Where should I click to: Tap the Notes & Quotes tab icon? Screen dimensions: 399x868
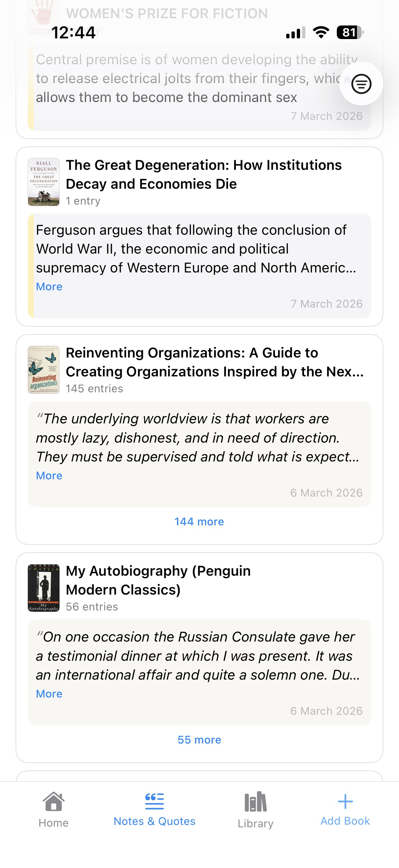point(154,801)
